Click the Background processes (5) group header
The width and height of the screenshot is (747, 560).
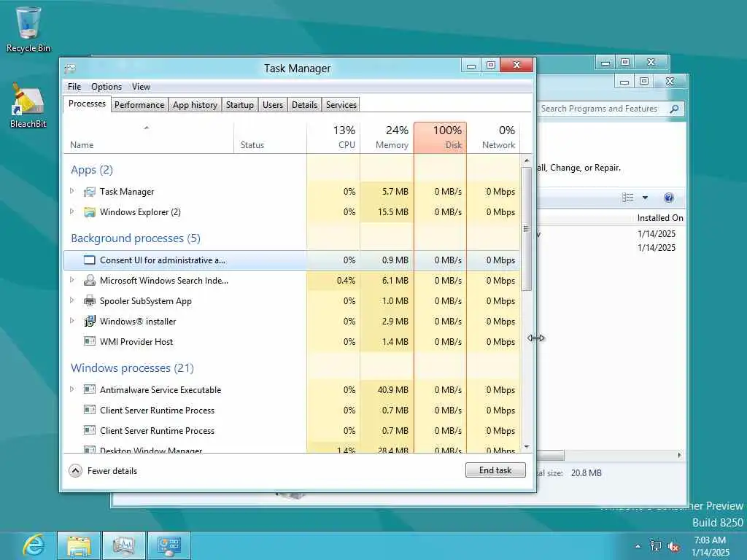coord(136,238)
